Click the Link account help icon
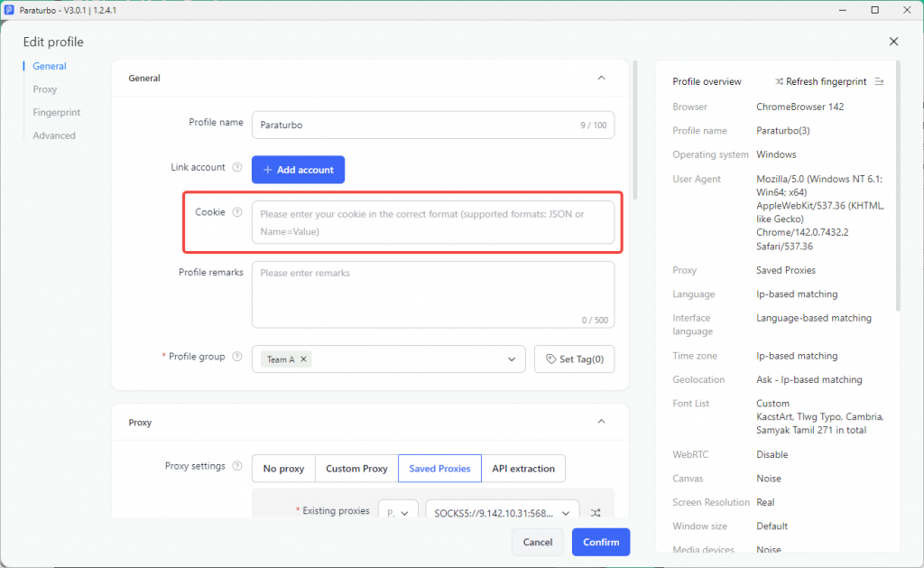This screenshot has height=568, width=924. [237, 167]
